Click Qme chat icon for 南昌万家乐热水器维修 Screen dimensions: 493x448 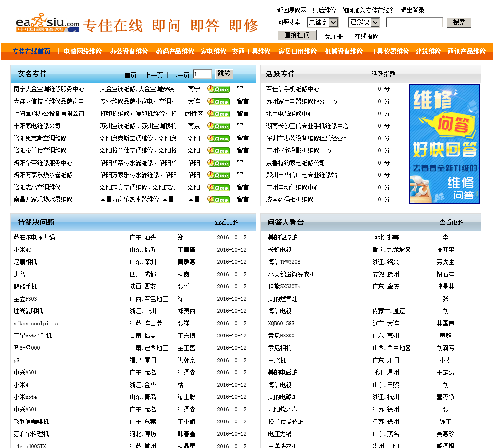(218, 199)
